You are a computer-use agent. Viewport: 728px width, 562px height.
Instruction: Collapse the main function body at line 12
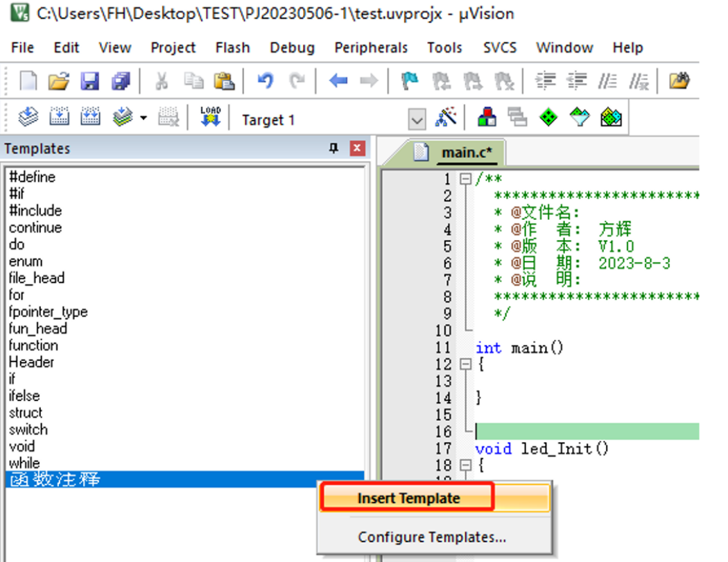(x=466, y=364)
